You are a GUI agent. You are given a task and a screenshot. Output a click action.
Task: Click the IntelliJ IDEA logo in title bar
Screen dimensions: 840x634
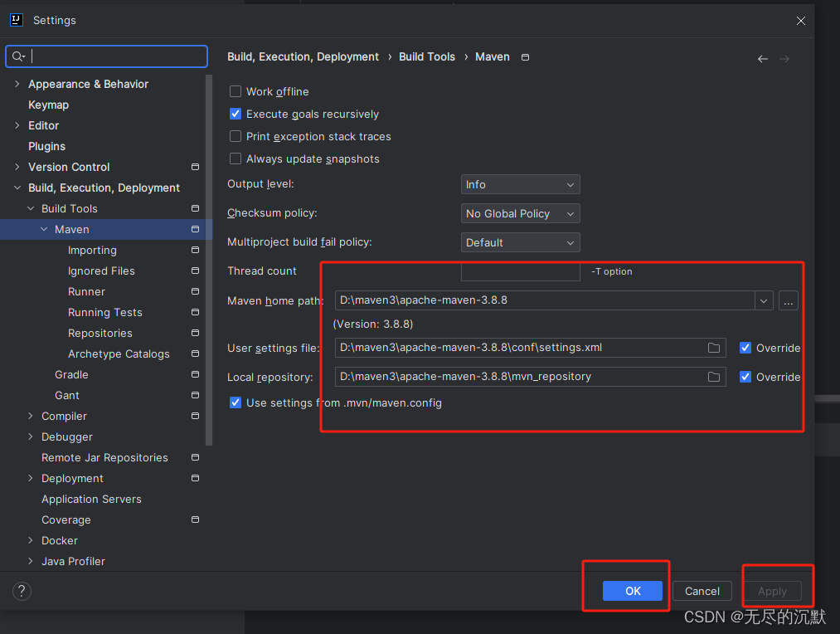click(x=17, y=20)
